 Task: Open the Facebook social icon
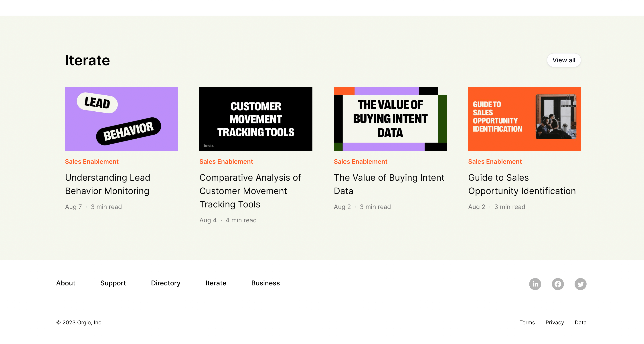point(558,284)
